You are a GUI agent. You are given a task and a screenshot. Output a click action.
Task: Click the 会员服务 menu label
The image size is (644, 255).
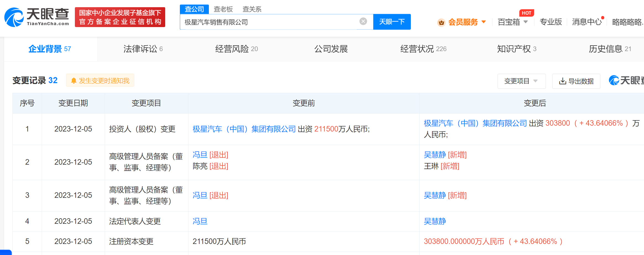463,22
